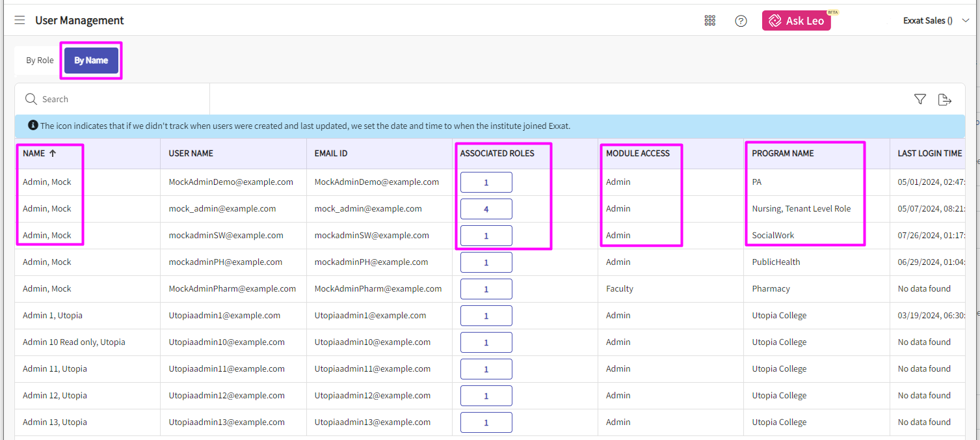Viewport: 980px width, 440px height.
Task: Open the apps grid launcher icon
Action: [709, 21]
